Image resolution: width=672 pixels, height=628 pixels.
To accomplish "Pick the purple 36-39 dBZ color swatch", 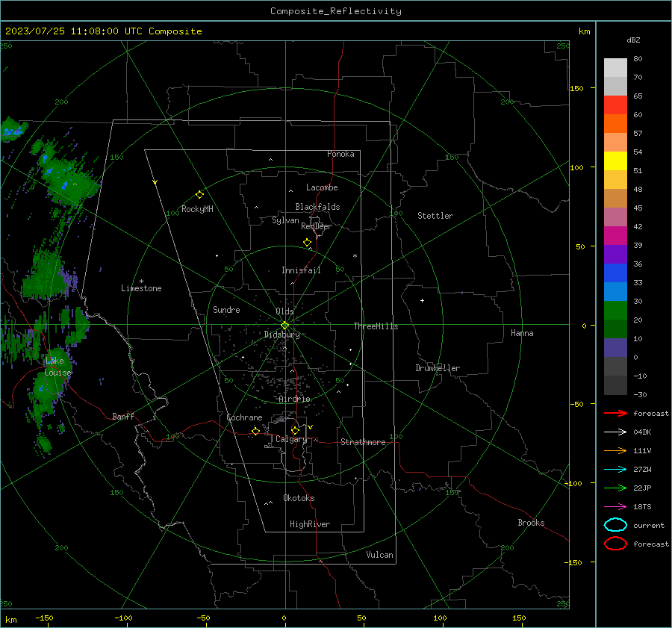I will click(615, 255).
